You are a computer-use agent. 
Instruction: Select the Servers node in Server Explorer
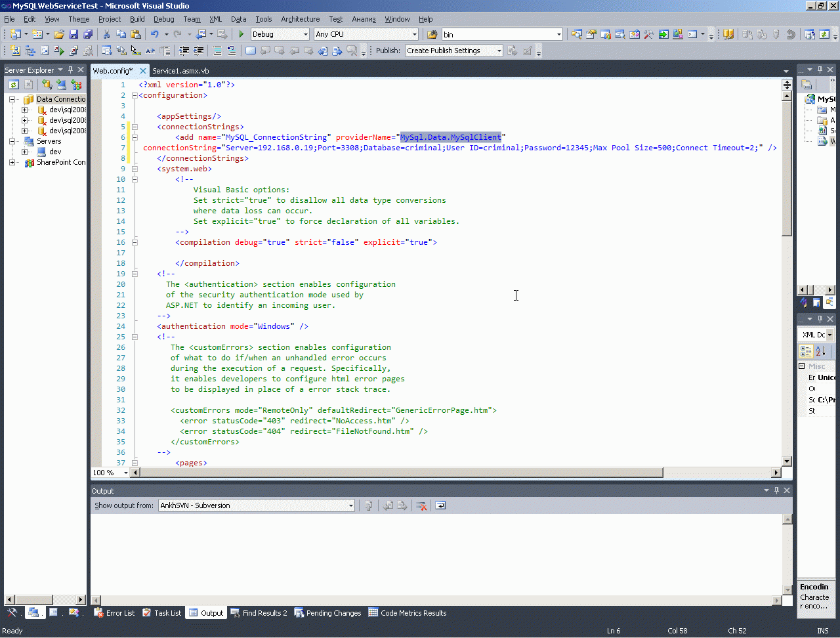[49, 141]
